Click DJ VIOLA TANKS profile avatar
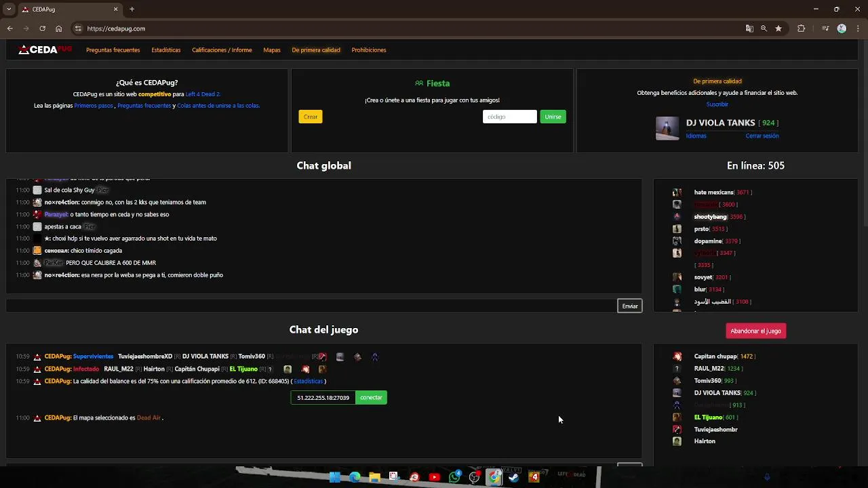The width and height of the screenshot is (868, 488). (x=667, y=128)
